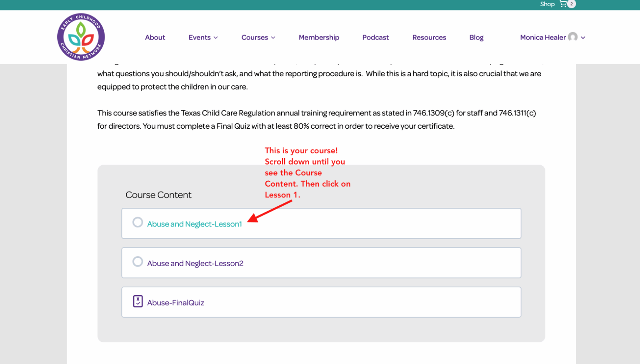Open the Podcast menu item
640x364 pixels.
click(x=375, y=37)
